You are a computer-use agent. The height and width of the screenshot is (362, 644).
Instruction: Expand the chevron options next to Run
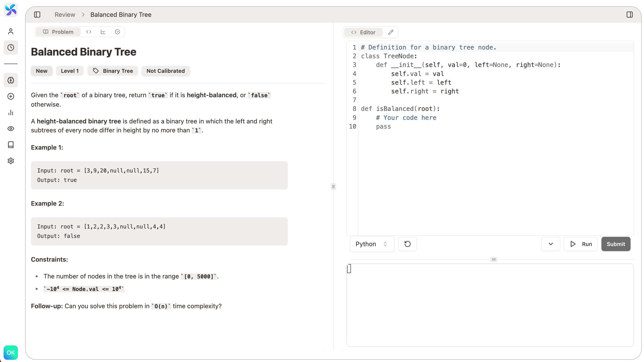coord(551,244)
